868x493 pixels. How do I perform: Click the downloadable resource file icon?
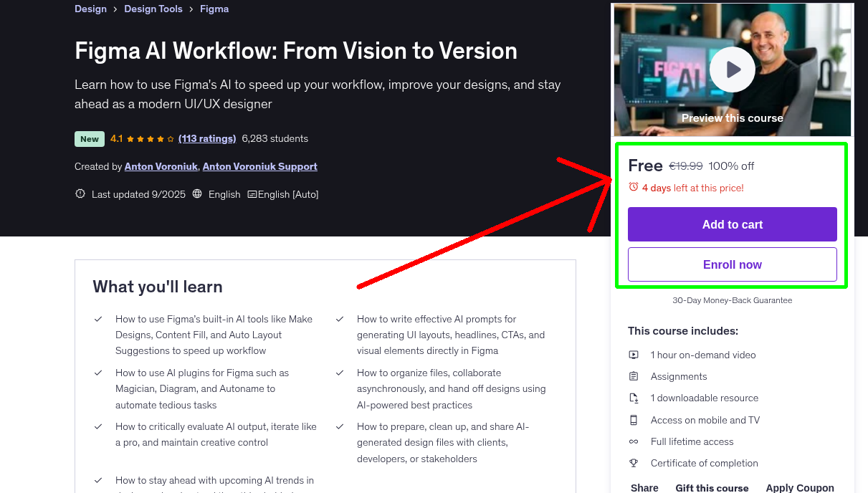click(634, 398)
